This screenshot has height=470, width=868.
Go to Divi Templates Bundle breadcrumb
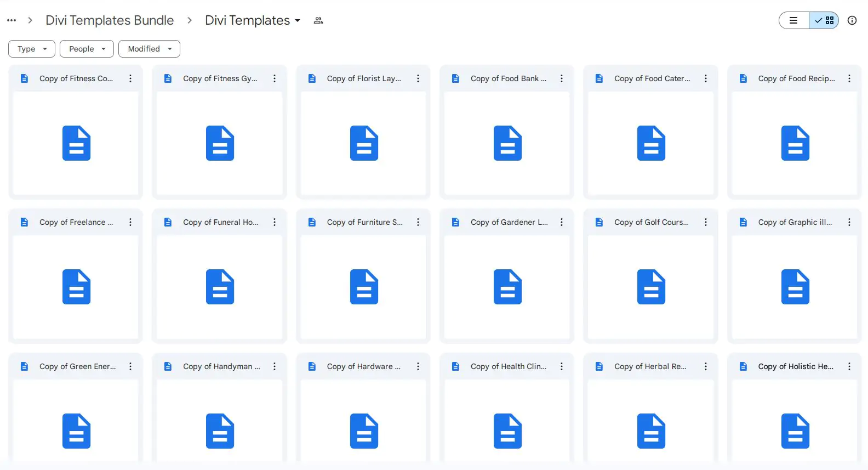click(110, 20)
